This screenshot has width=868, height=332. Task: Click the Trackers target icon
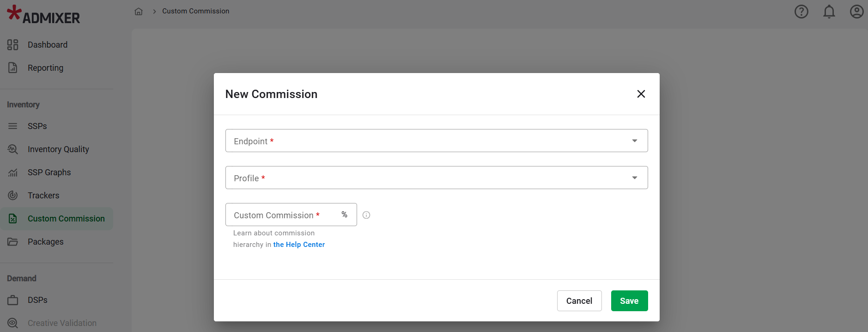(x=12, y=196)
